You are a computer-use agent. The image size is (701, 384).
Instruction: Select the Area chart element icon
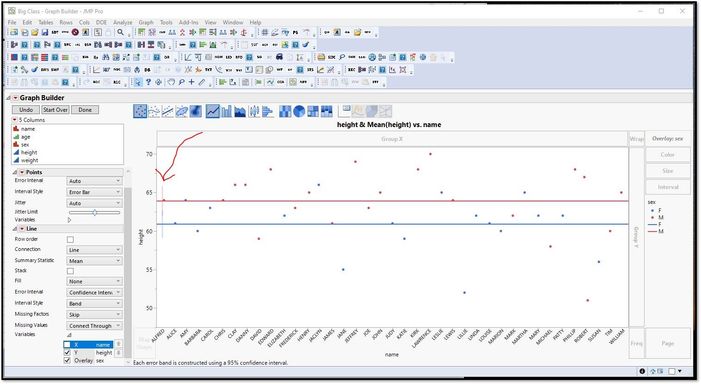point(240,111)
